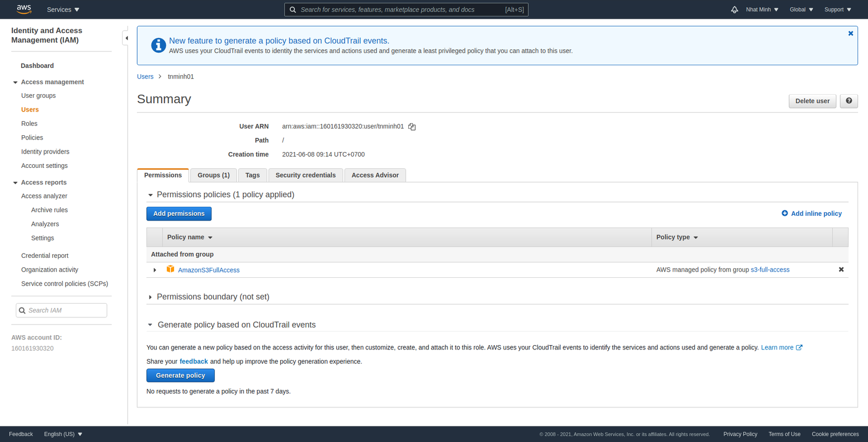Image resolution: width=868 pixels, height=442 pixels.
Task: Open the AmazonS3FullAccess policy link
Action: 209,270
